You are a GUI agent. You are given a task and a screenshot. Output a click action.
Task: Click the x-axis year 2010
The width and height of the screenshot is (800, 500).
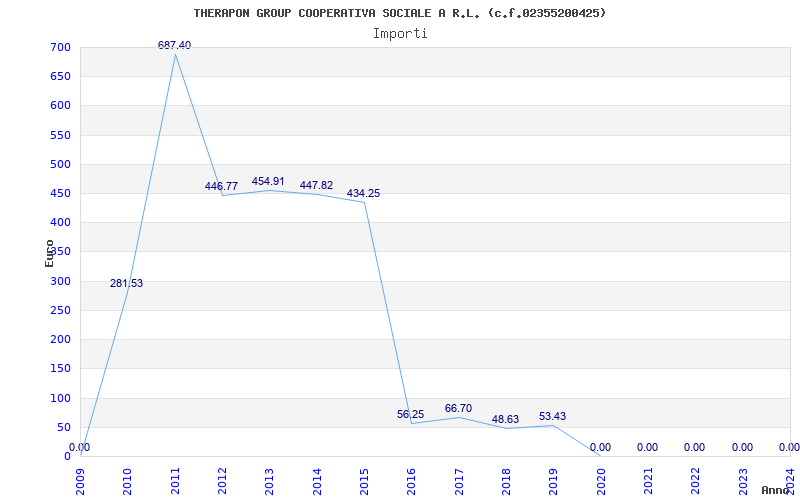point(128,482)
